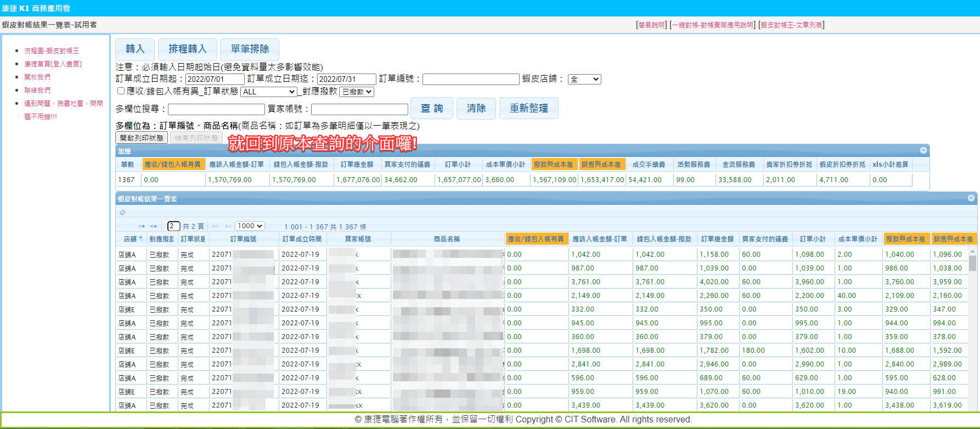Click the last page arrow icon
980x429 pixels.
(x=228, y=226)
